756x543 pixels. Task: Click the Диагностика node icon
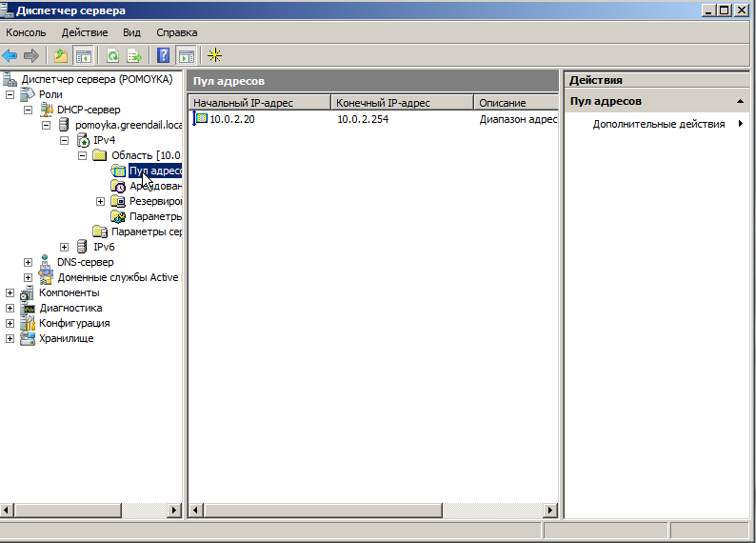pyautogui.click(x=28, y=308)
